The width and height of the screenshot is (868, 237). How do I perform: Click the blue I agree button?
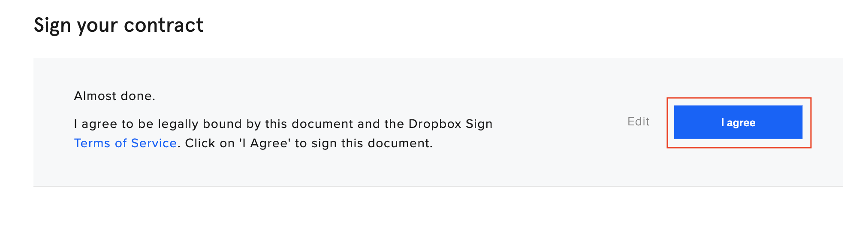point(738,122)
